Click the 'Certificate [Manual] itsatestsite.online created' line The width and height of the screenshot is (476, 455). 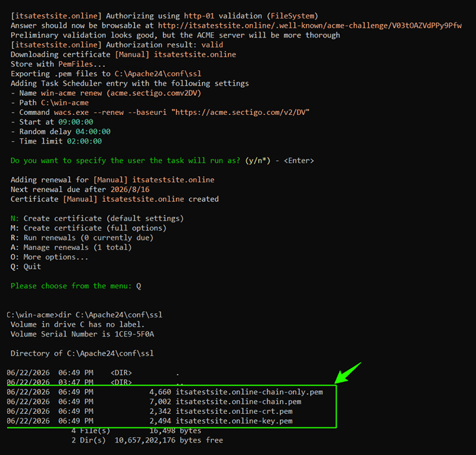point(115,199)
